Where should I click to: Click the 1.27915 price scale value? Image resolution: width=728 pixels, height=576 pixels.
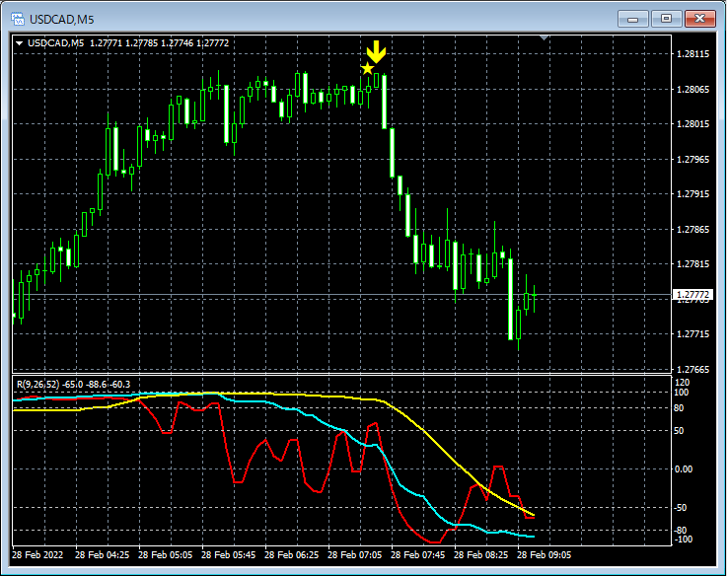click(693, 194)
